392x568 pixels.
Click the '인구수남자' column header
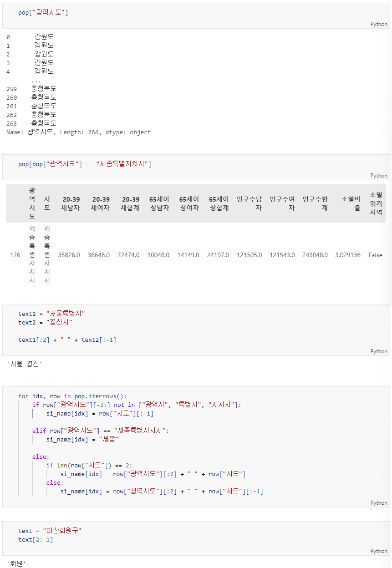249,203
